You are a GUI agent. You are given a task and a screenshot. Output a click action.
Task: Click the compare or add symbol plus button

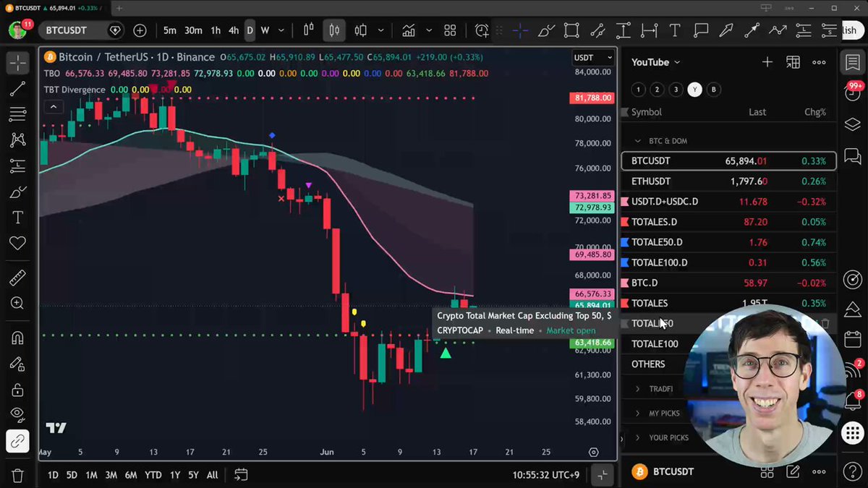pos(140,31)
